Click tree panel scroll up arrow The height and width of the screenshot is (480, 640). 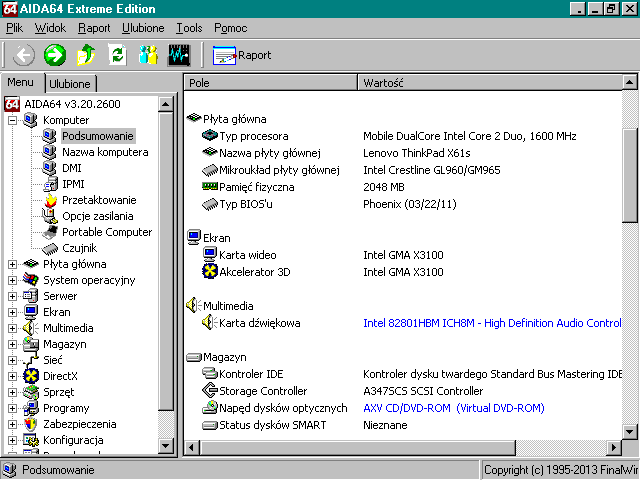tap(165, 105)
